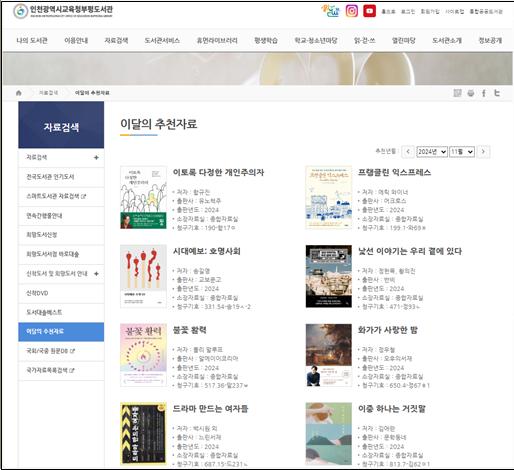Open the 2024년 year dropdown
The image size is (514, 470).
point(432,152)
